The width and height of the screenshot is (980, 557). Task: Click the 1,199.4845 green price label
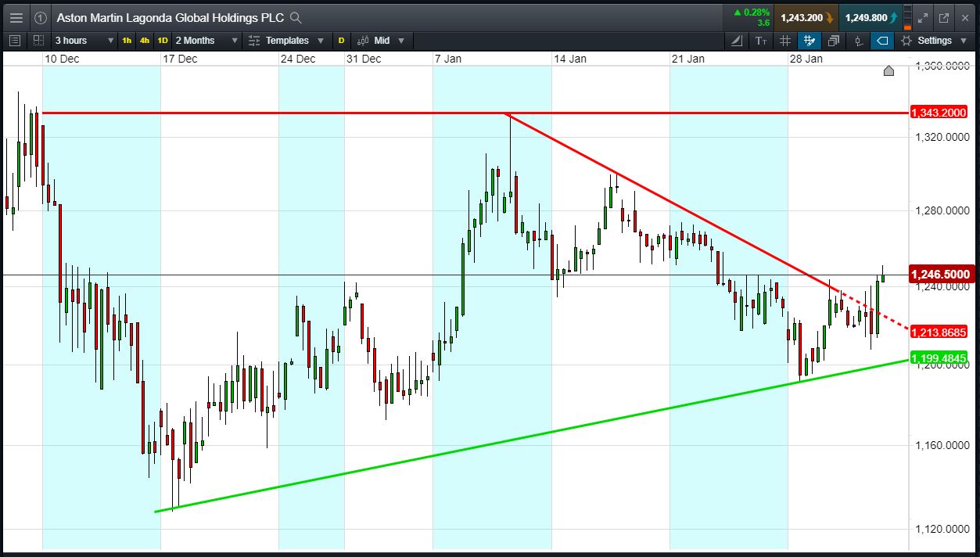(940, 359)
